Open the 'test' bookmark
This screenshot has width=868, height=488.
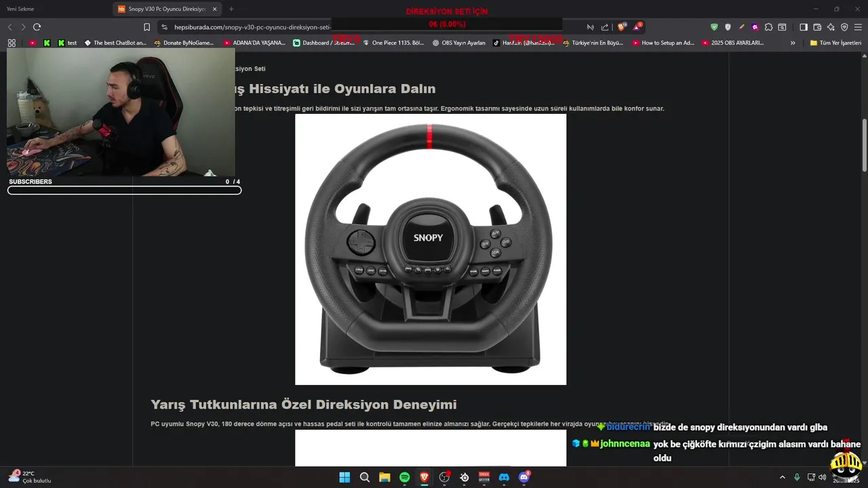pyautogui.click(x=67, y=43)
